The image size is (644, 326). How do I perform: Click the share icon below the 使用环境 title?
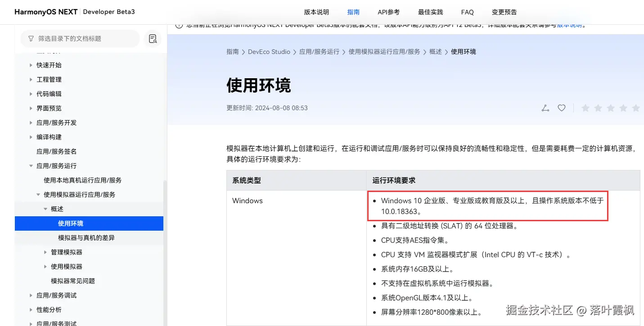pos(545,108)
